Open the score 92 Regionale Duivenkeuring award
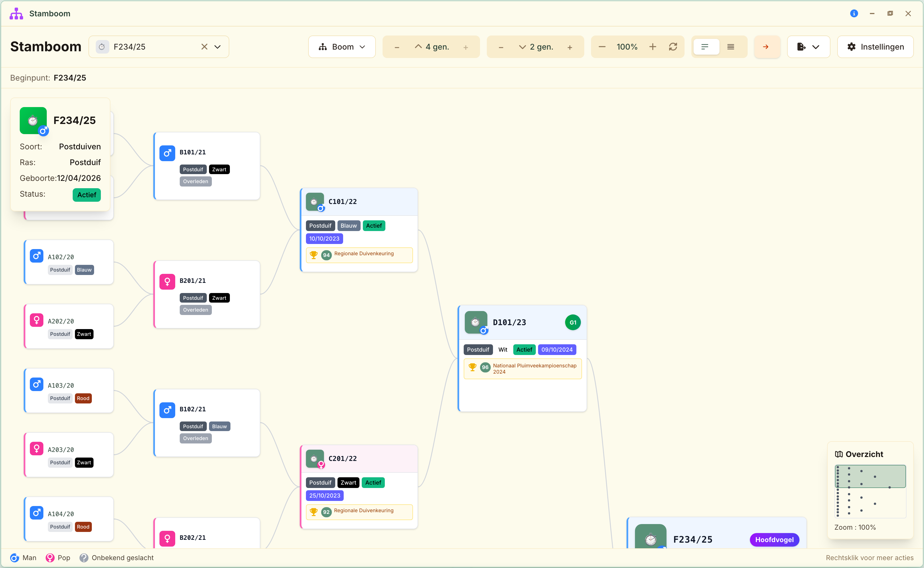Screen dimensions: 924x568 (359, 512)
